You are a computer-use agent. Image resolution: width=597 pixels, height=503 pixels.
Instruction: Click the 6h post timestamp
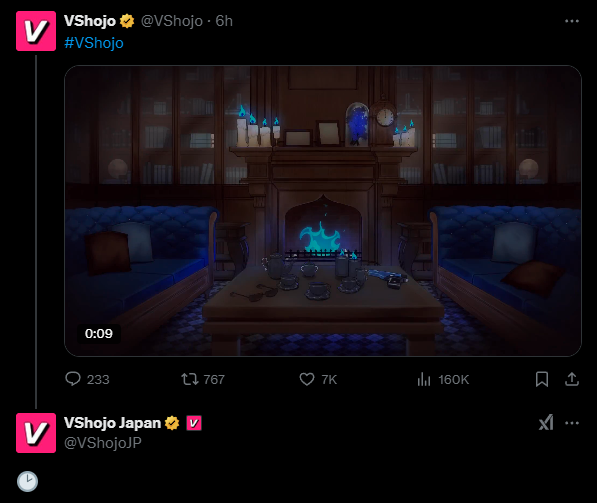[224, 21]
